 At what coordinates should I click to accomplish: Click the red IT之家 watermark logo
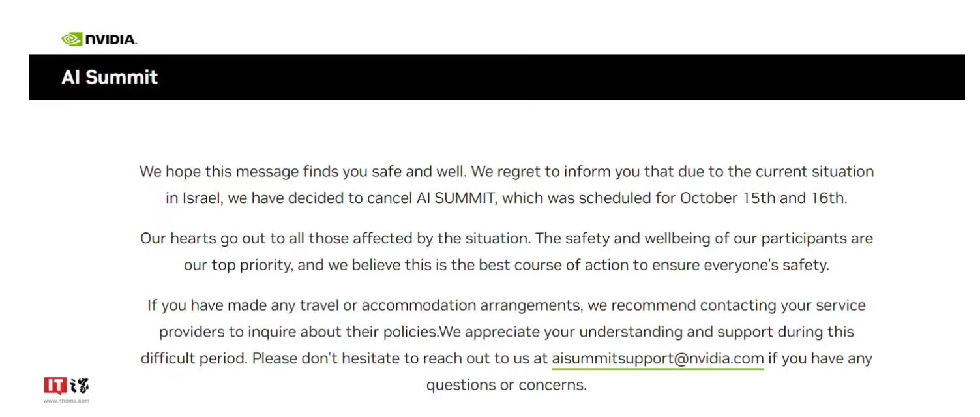tap(67, 386)
